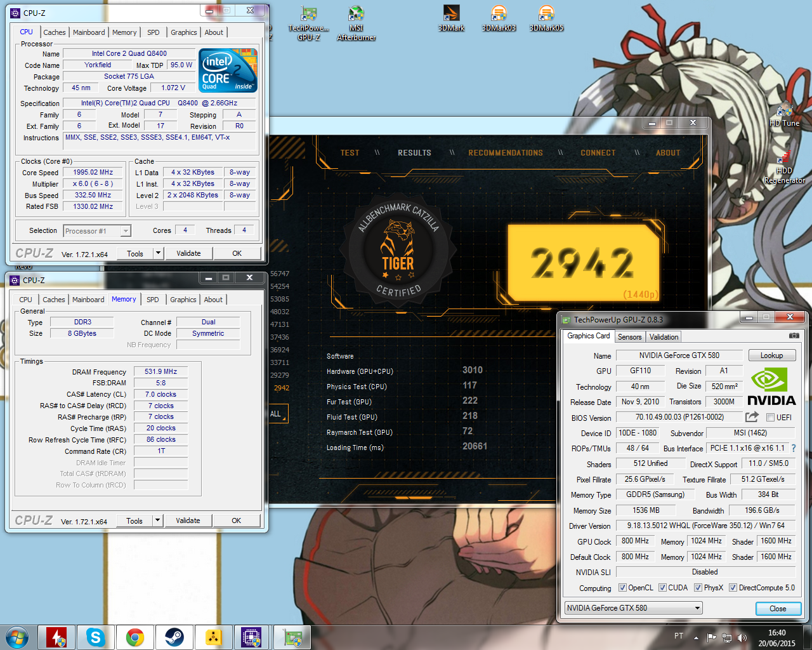Switch to Mainboard tab in top CPU-Z

[89, 32]
